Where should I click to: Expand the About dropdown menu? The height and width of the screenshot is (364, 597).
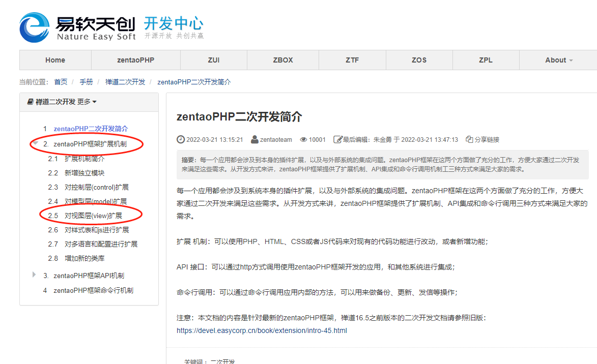click(558, 60)
